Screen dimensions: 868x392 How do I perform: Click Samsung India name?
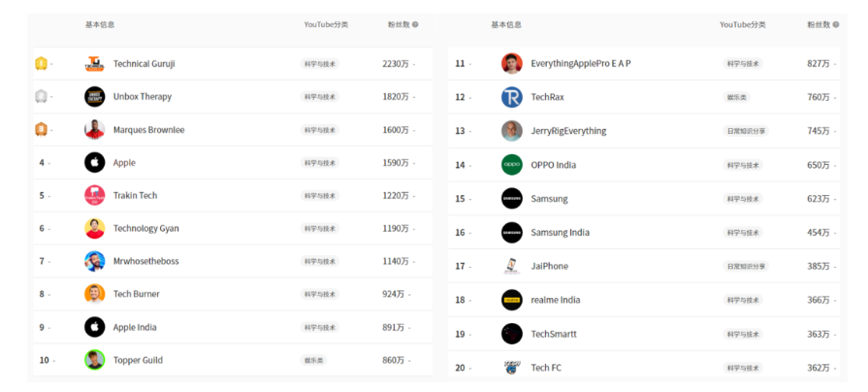[561, 233]
